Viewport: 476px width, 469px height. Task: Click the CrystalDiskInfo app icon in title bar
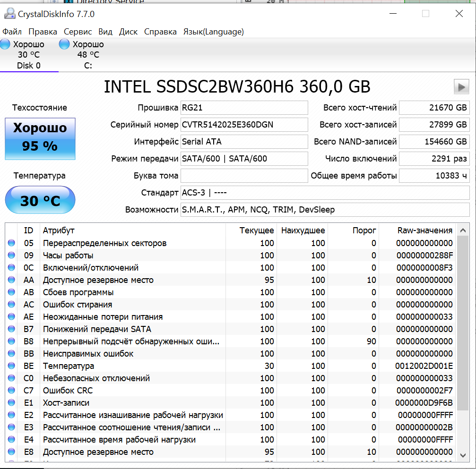coord(10,14)
